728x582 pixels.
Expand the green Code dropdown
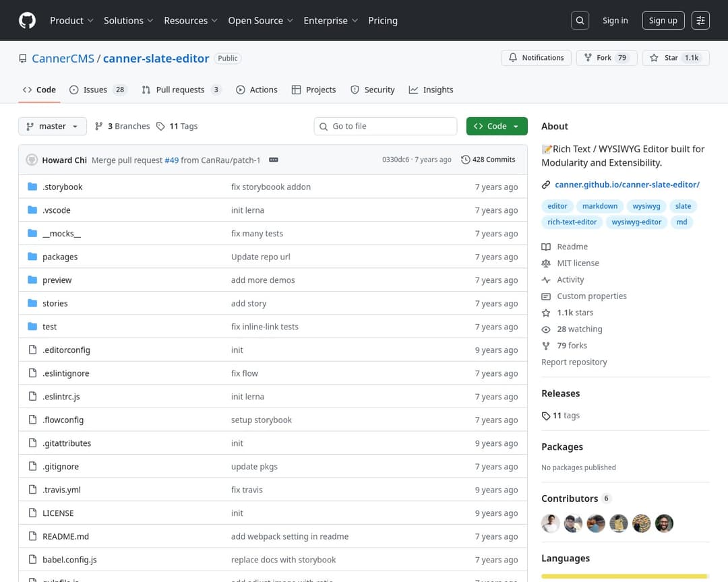coord(497,126)
